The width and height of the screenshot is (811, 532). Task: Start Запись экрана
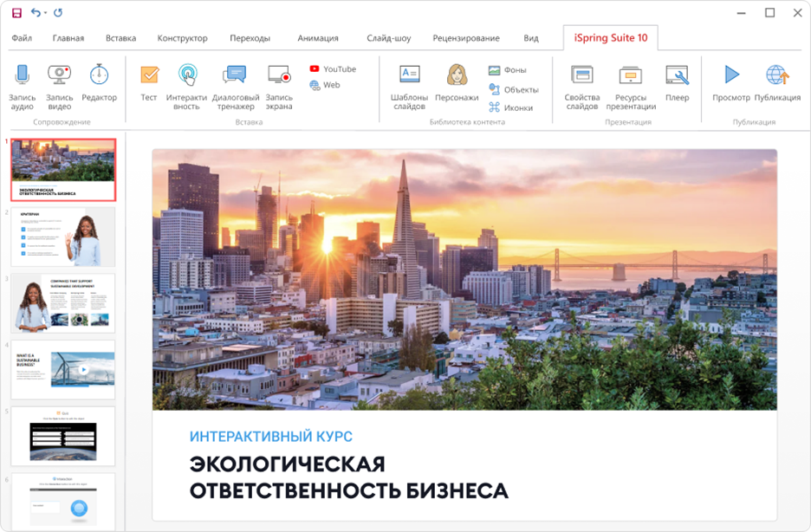tap(279, 87)
